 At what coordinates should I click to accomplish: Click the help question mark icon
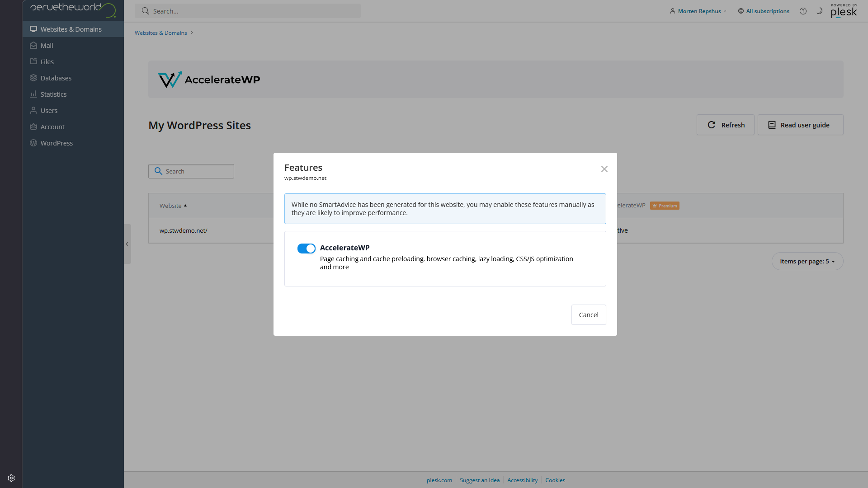tap(803, 11)
